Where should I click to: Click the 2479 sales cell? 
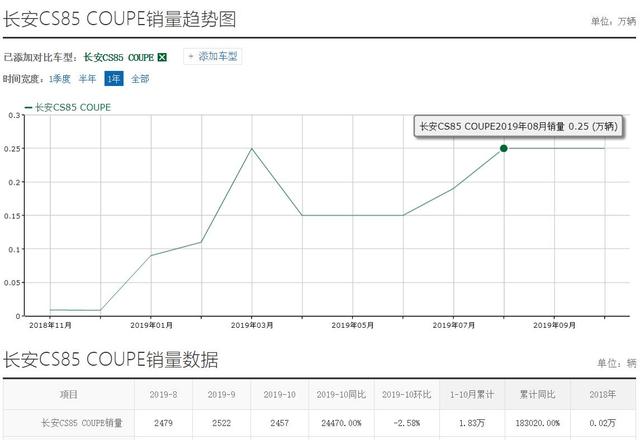tap(163, 423)
